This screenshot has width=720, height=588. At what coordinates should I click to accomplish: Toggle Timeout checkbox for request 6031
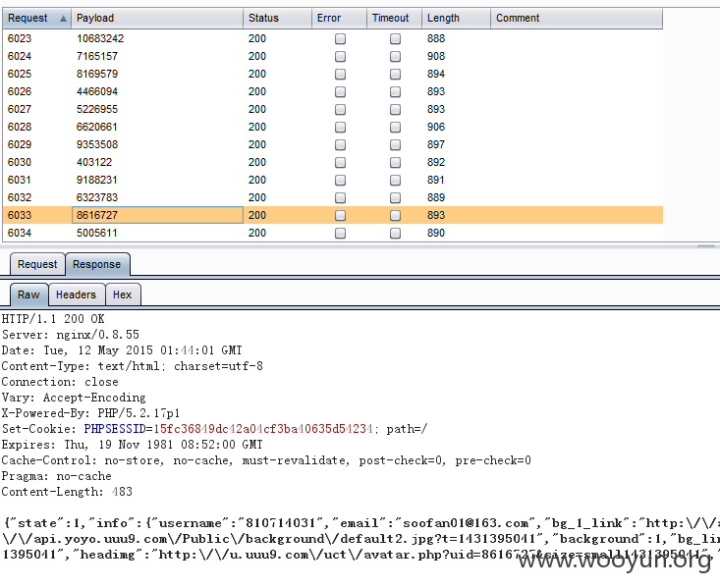(x=395, y=180)
